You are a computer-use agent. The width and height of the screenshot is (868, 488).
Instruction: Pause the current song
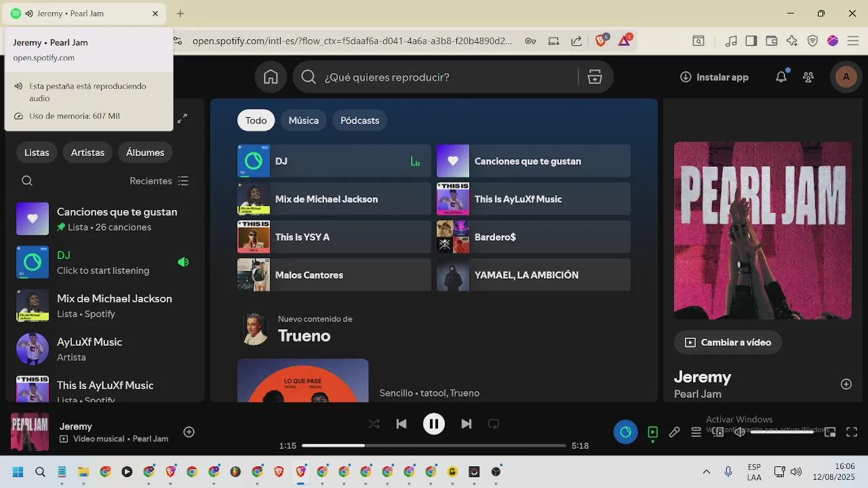[x=434, y=424]
